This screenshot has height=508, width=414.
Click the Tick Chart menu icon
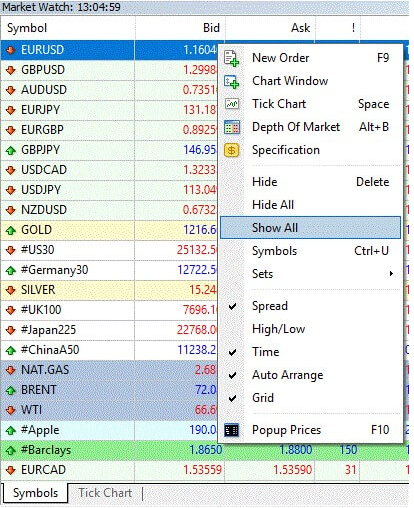231,104
